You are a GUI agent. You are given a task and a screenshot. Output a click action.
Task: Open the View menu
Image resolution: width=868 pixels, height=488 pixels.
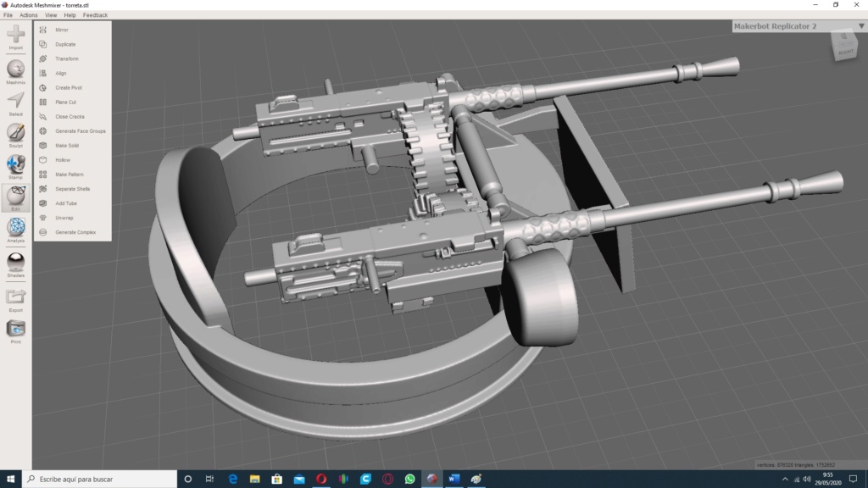pos(50,15)
